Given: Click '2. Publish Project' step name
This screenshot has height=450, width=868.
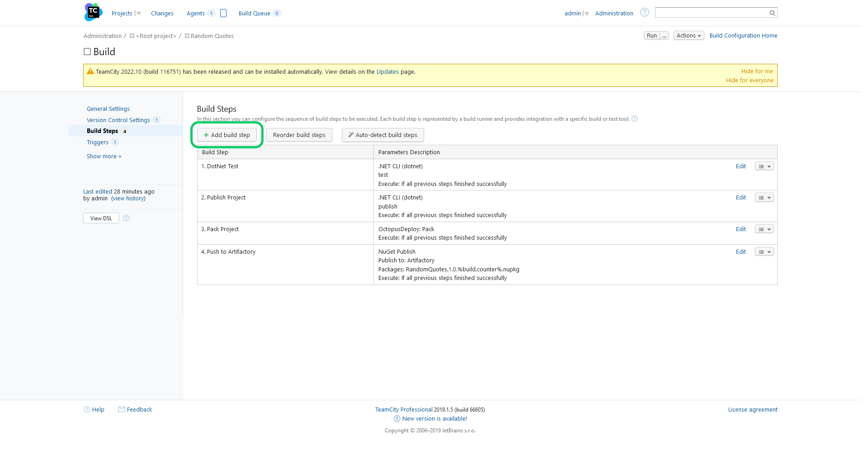Looking at the screenshot, I should coord(223,197).
